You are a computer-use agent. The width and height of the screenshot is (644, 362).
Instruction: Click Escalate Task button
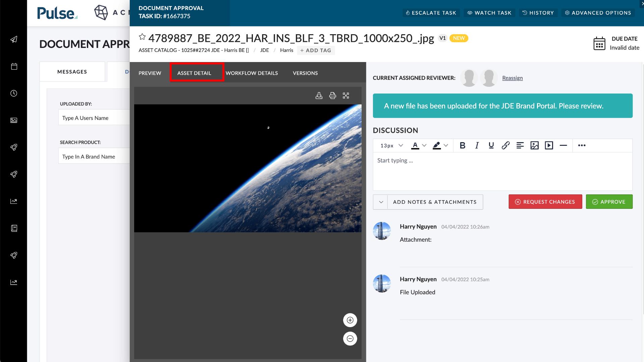[431, 13]
